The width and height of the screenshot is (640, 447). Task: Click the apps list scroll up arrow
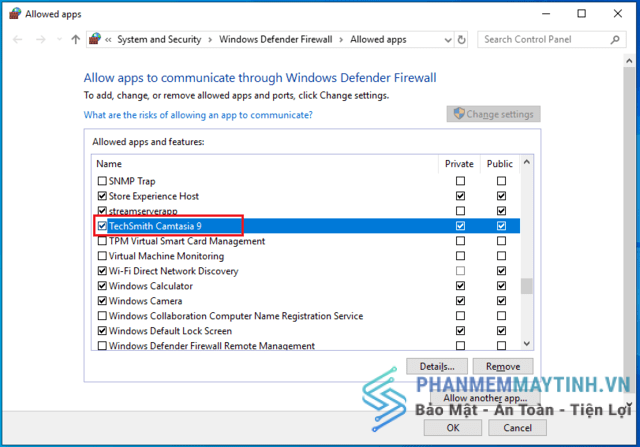tap(527, 162)
